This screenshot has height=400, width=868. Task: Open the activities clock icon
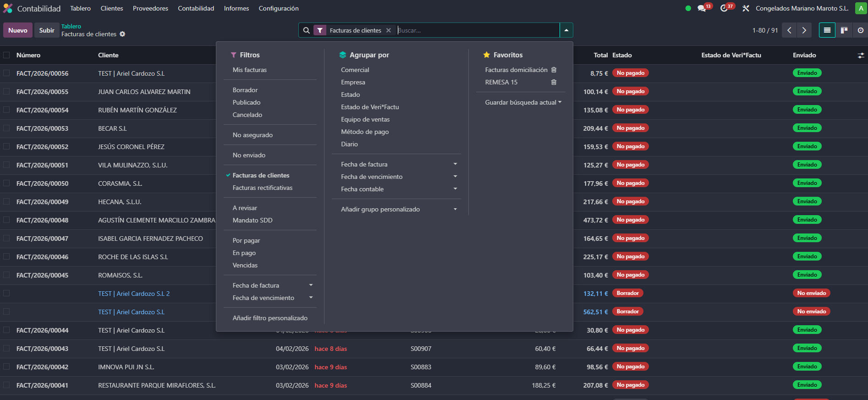(724, 8)
